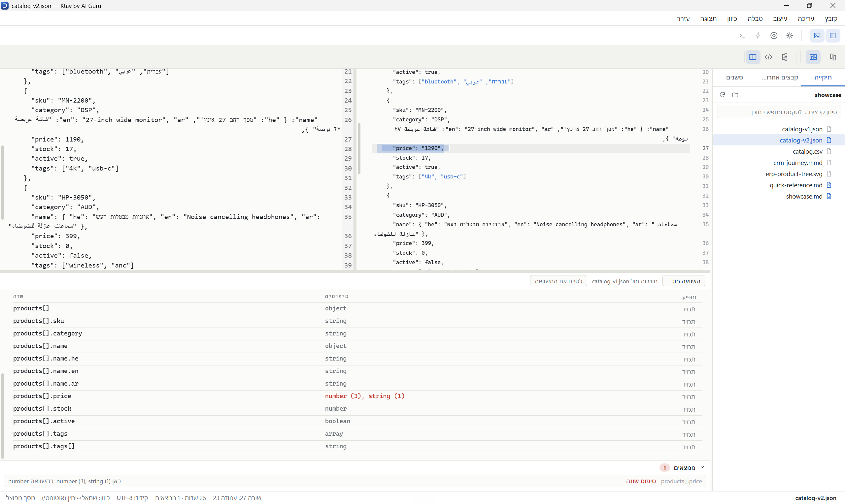The height and width of the screenshot is (504, 845).
Task: Click the quick-reference.md document icon
Action: (x=829, y=185)
